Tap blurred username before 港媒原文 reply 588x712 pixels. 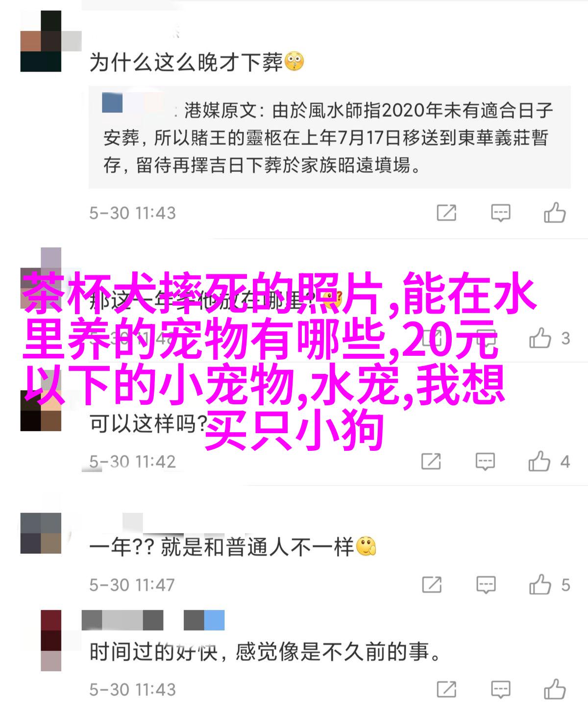(x=133, y=103)
